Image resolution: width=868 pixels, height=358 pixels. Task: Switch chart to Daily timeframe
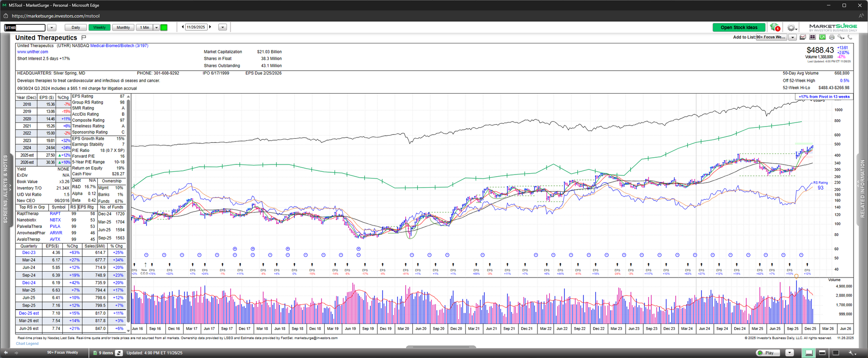[x=75, y=28]
